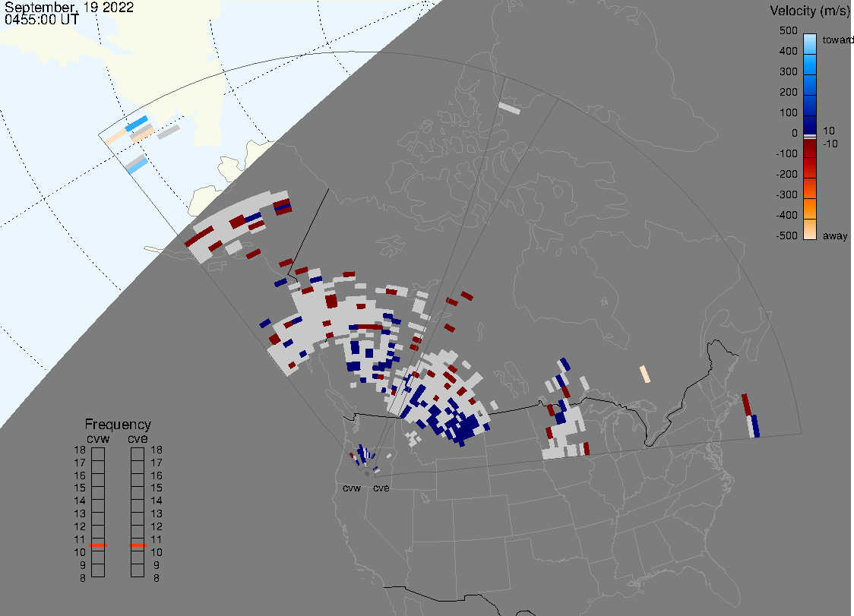The width and height of the screenshot is (854, 616).
Task: Click the date text "September, 19 2022"
Action: point(69,8)
